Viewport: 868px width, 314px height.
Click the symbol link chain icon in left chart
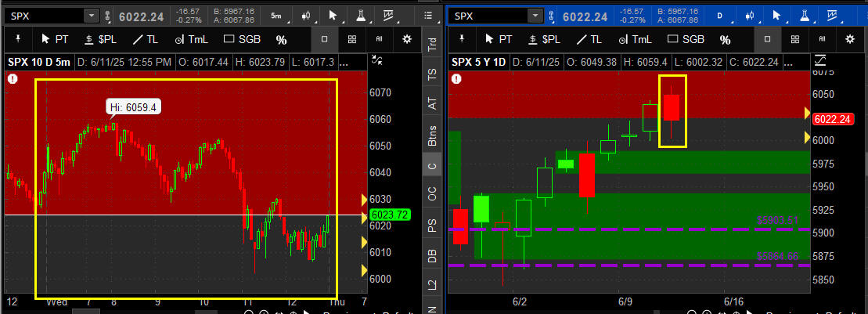(x=107, y=16)
